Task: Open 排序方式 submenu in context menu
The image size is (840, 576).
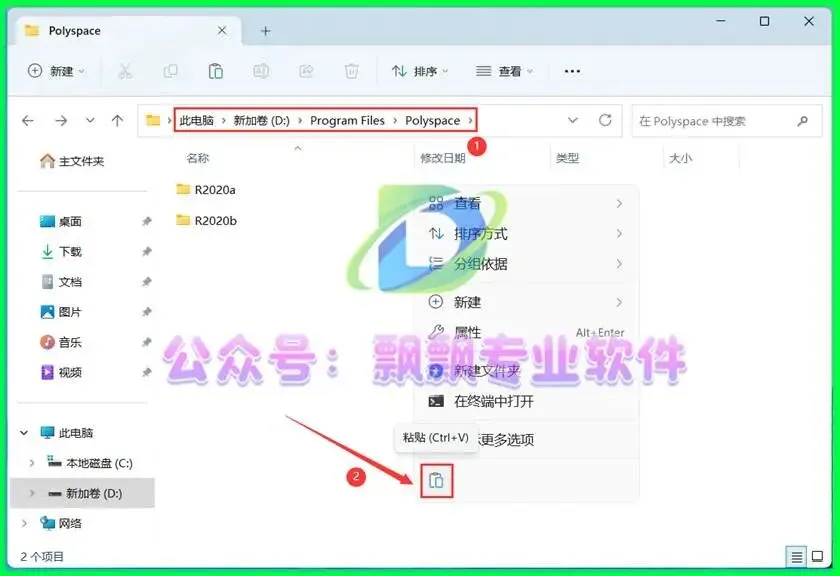Action: [x=526, y=234]
